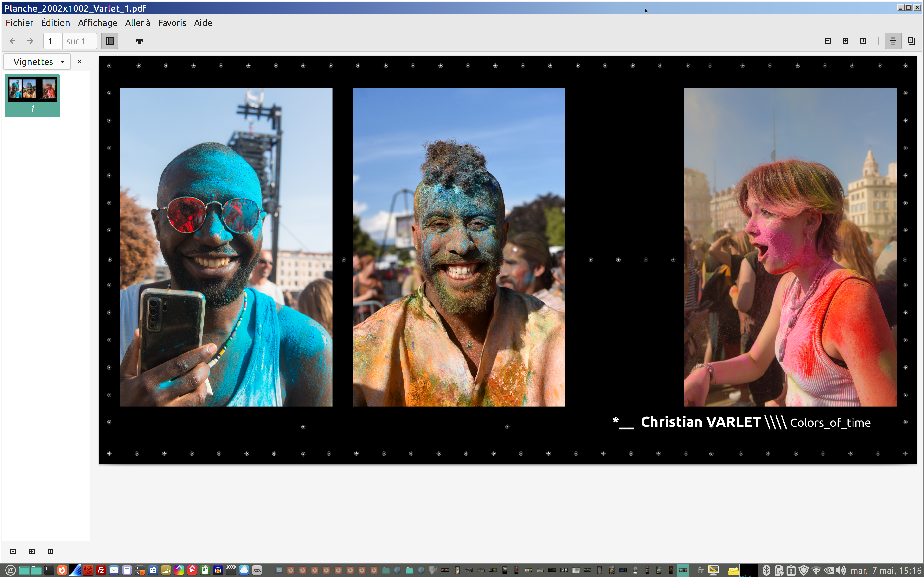Screen dimensions: 924x577
Task: Toggle dual page view mode
Action: [911, 41]
